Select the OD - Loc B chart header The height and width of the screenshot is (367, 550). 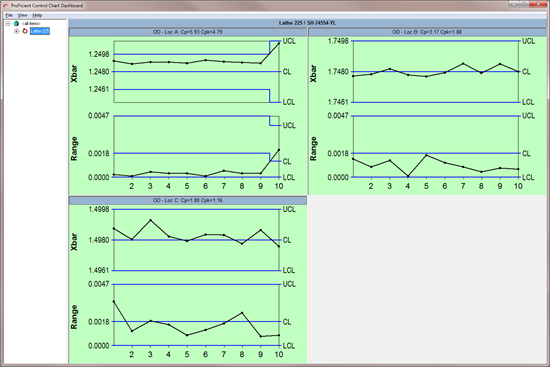pyautogui.click(x=427, y=32)
